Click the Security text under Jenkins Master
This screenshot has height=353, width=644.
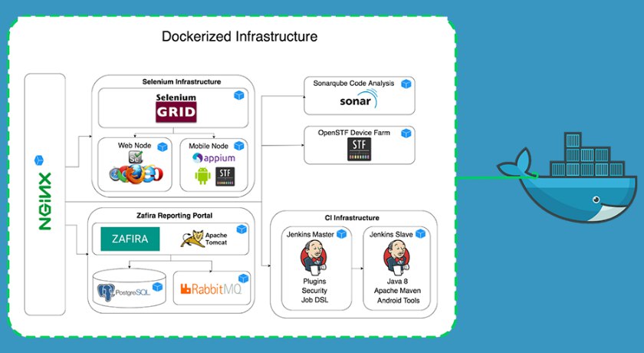click(x=314, y=291)
